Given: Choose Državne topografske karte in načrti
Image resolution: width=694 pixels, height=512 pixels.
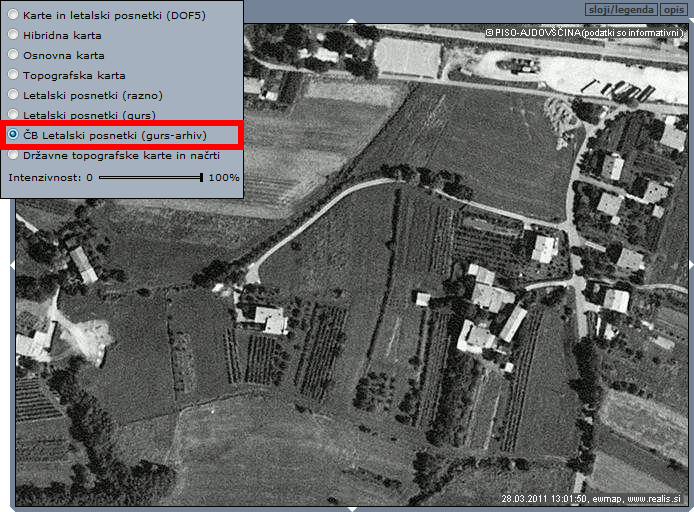Looking at the screenshot, I should (13, 155).
